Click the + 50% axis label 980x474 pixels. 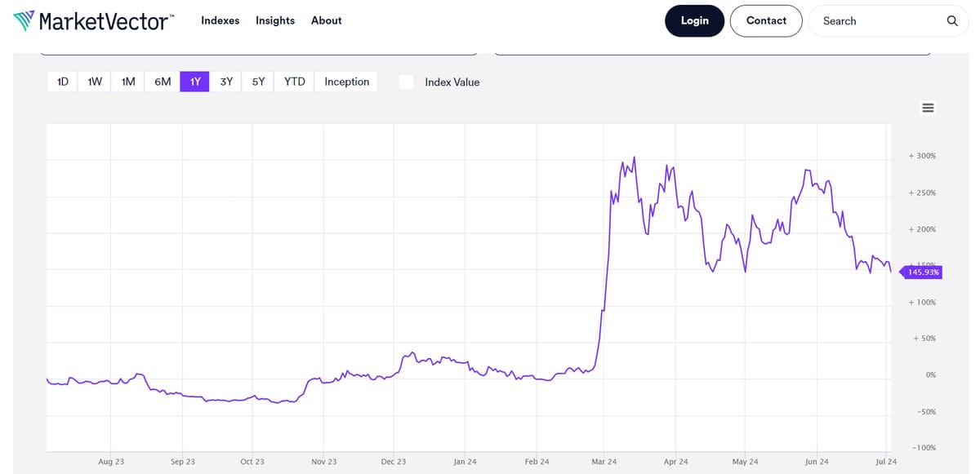point(924,339)
